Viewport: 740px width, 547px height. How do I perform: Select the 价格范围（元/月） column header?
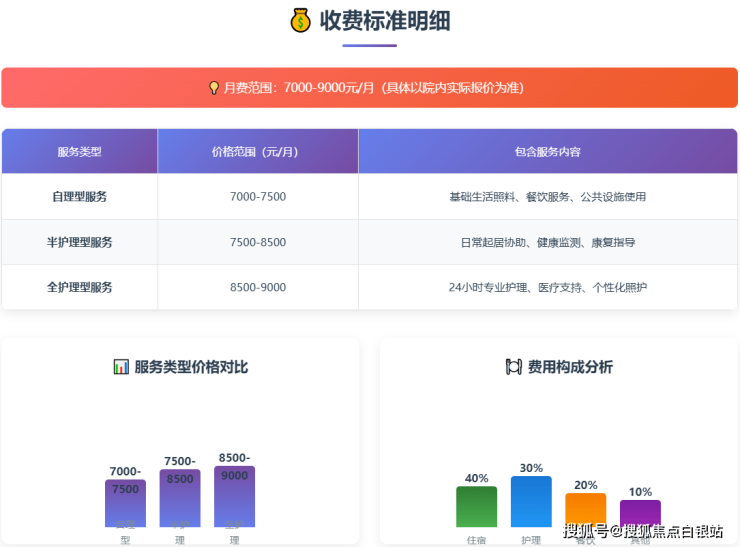tap(257, 152)
